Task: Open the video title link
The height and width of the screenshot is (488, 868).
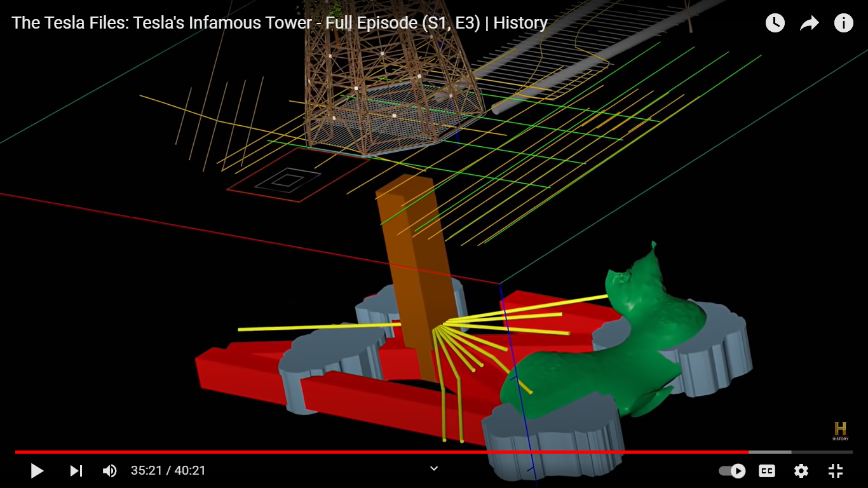Action: (280, 24)
